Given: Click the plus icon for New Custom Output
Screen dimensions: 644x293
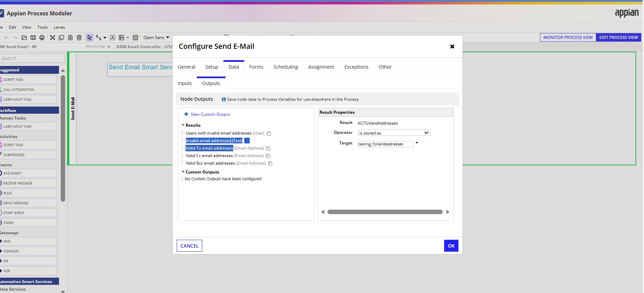Looking at the screenshot, I should (x=186, y=114).
